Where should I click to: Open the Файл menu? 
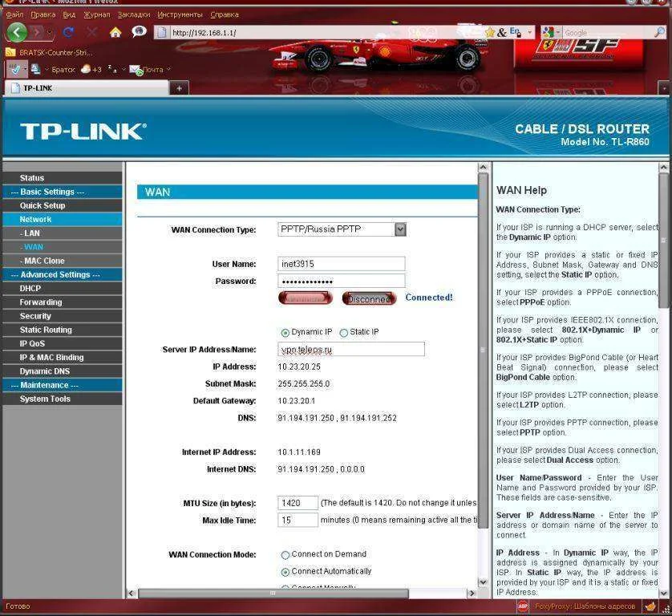(14, 14)
